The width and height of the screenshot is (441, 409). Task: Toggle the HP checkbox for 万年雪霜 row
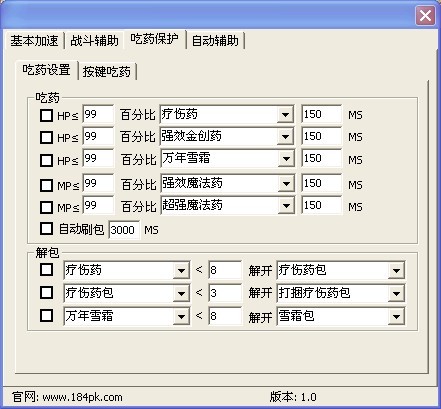(46, 160)
